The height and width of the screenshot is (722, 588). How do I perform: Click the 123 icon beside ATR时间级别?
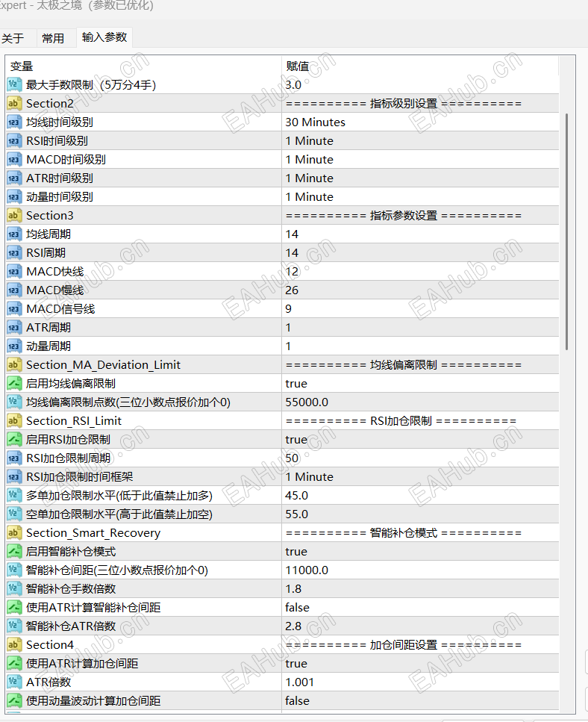tap(14, 178)
